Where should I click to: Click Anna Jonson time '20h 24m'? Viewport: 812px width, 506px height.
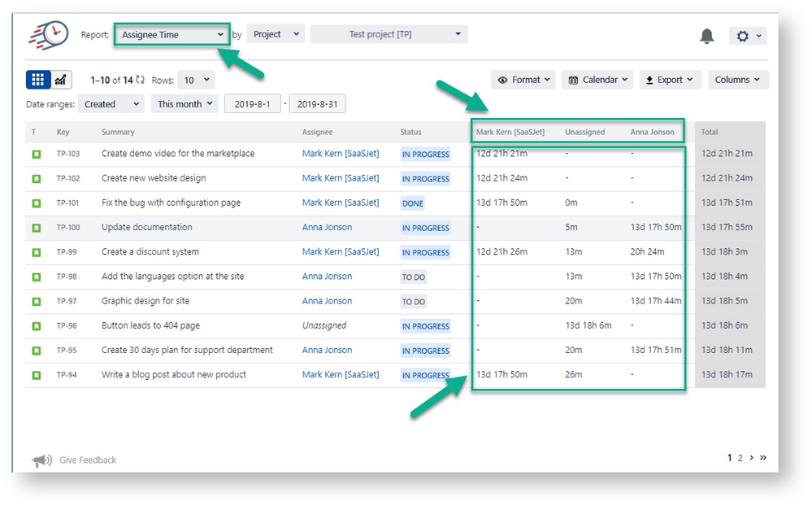pos(647,251)
